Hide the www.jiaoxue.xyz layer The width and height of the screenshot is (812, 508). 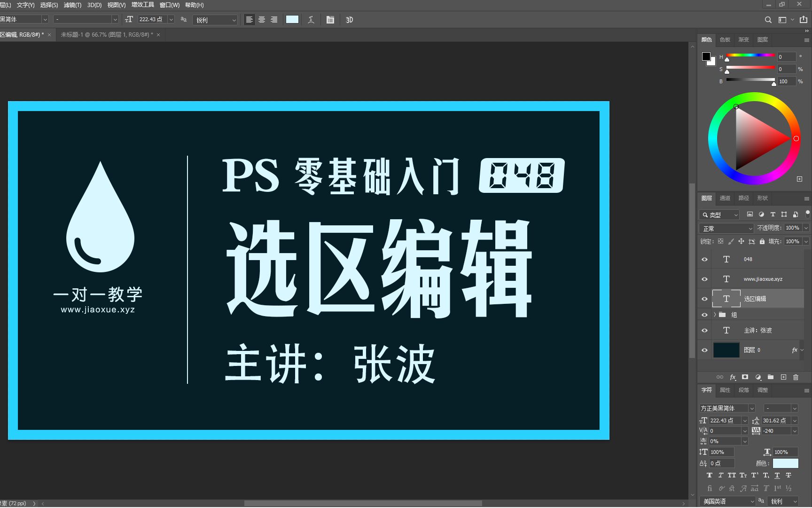(704, 279)
